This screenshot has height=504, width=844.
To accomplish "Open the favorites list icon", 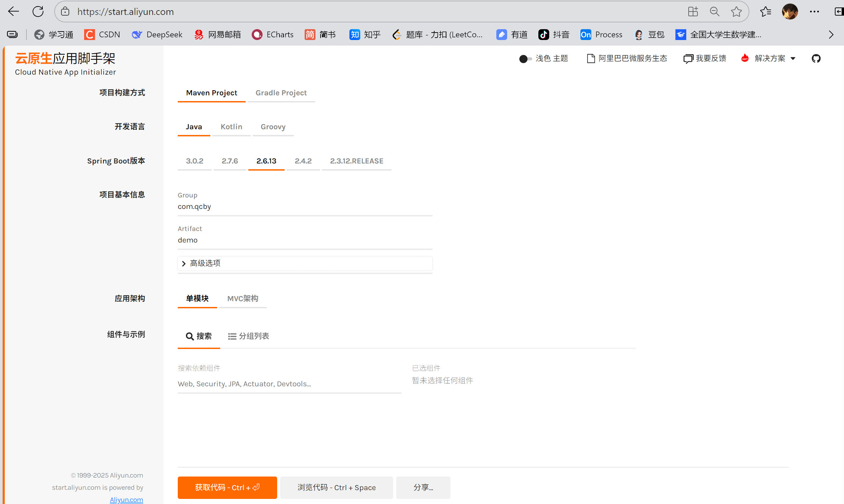I will (x=766, y=12).
